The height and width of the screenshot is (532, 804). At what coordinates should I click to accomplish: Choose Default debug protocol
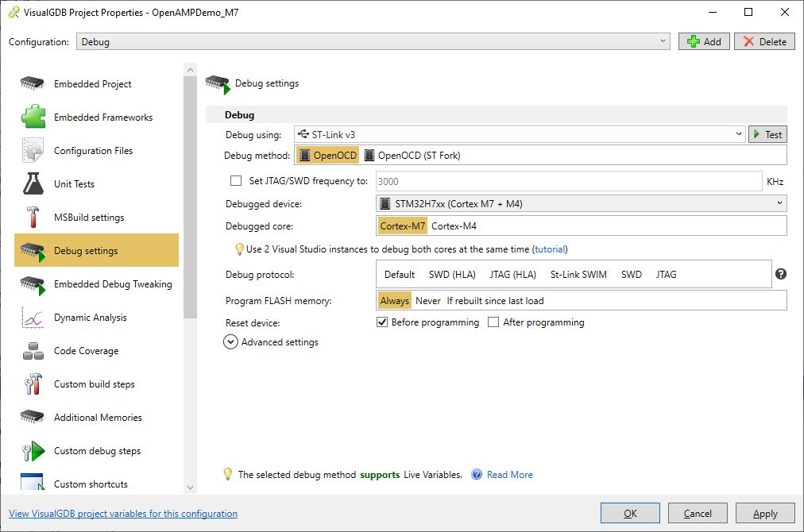(400, 275)
